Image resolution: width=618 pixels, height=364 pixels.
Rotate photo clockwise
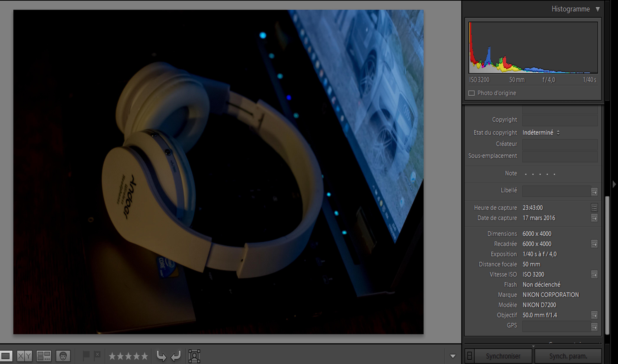176,356
